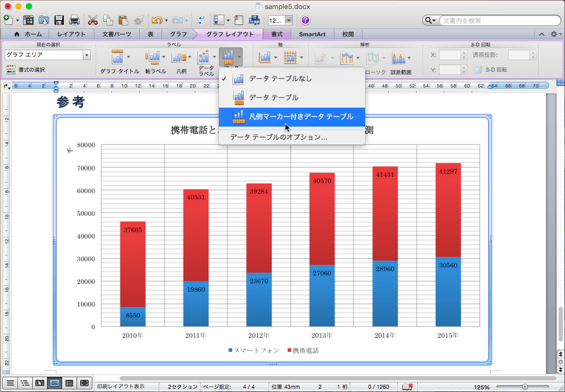Select the Data Table option

292,98
